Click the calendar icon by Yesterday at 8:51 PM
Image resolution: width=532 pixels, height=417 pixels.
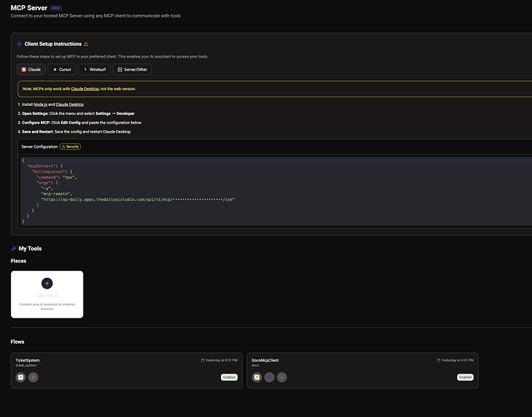pyautogui.click(x=203, y=360)
